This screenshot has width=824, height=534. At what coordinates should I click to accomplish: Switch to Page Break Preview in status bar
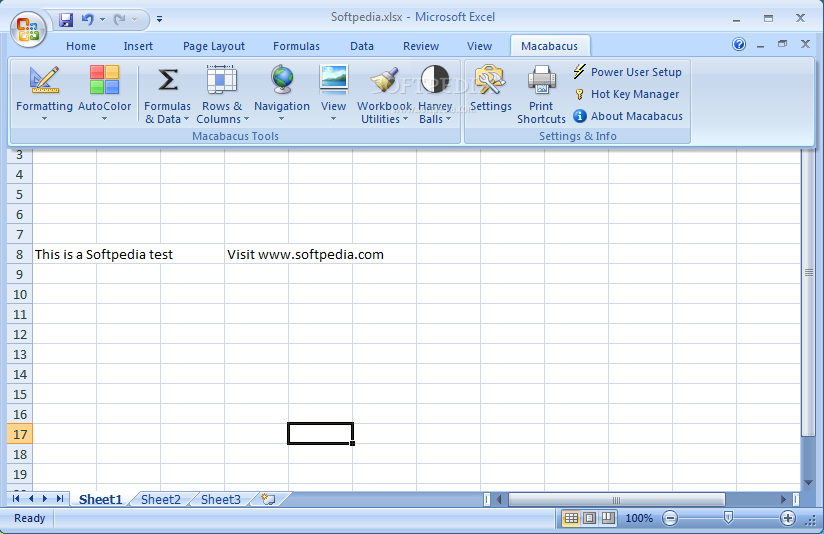pos(608,518)
